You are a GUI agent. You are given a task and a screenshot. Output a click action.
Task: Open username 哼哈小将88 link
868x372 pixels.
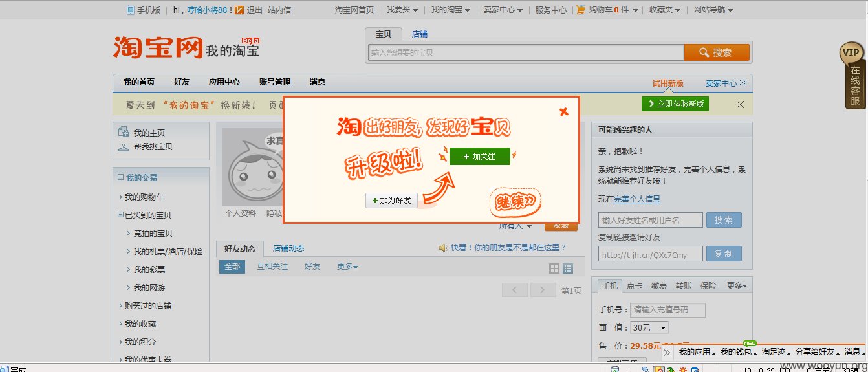tap(207, 10)
